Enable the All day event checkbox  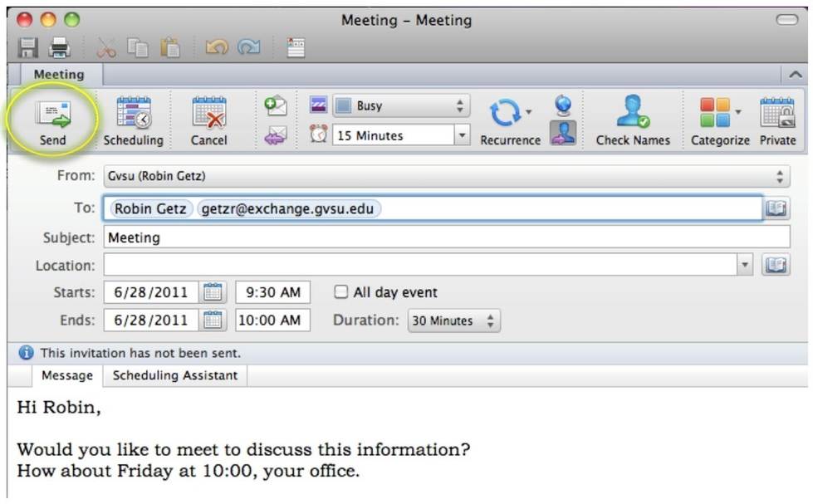341,292
